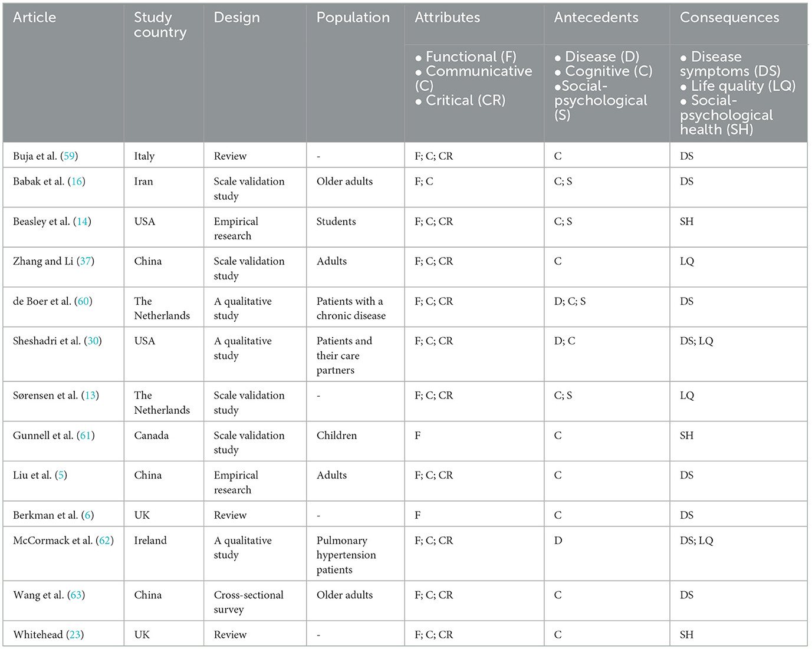Open reference 5 for Liu et al.
The width and height of the screenshot is (812, 649).
61,475
